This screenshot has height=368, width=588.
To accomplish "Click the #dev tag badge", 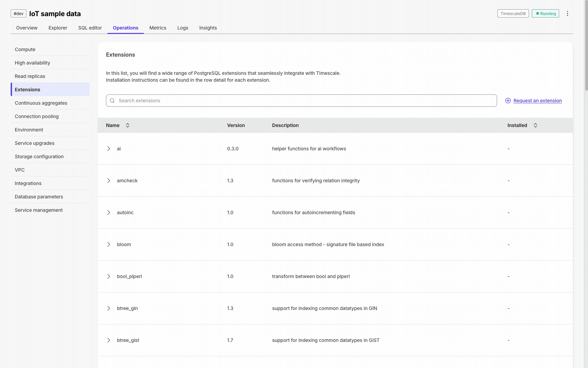I will coord(19,13).
